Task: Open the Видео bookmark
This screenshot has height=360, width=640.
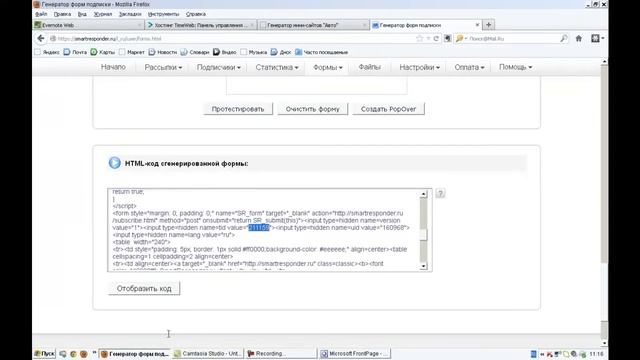Action: [x=224, y=52]
